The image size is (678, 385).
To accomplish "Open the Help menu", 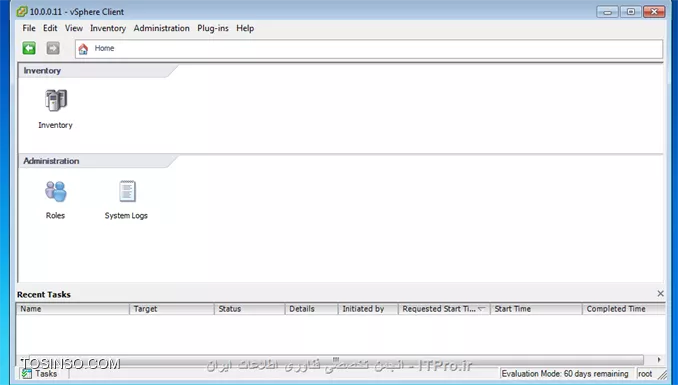I will tap(245, 28).
